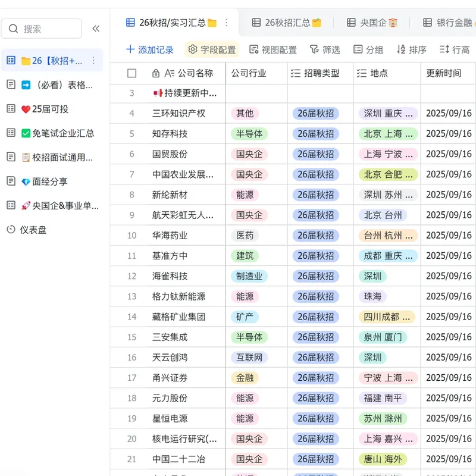476x476 pixels.
Task: Click rocket icon of 央国企&事业单
Action: [26, 205]
